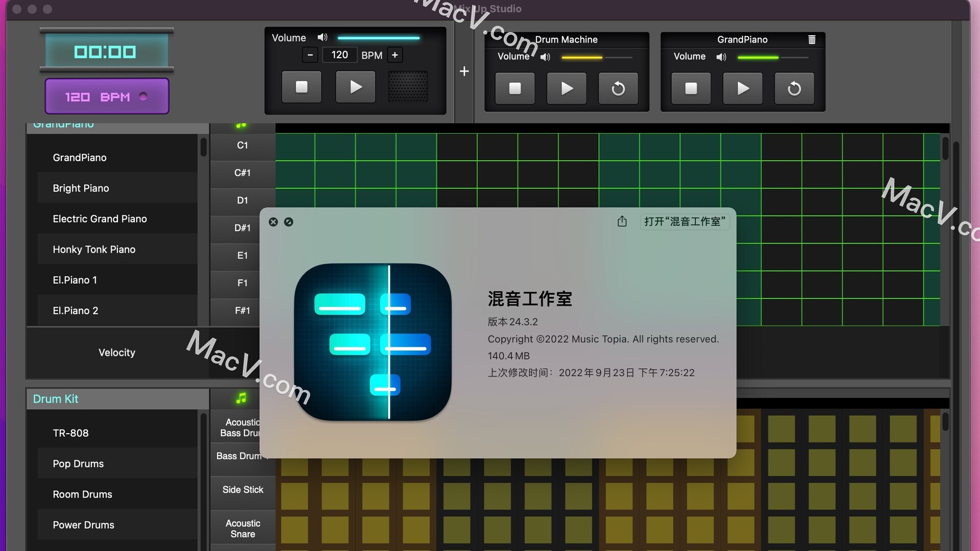This screenshot has width=980, height=551.
Task: Click the F1 piano key label
Action: (x=242, y=283)
